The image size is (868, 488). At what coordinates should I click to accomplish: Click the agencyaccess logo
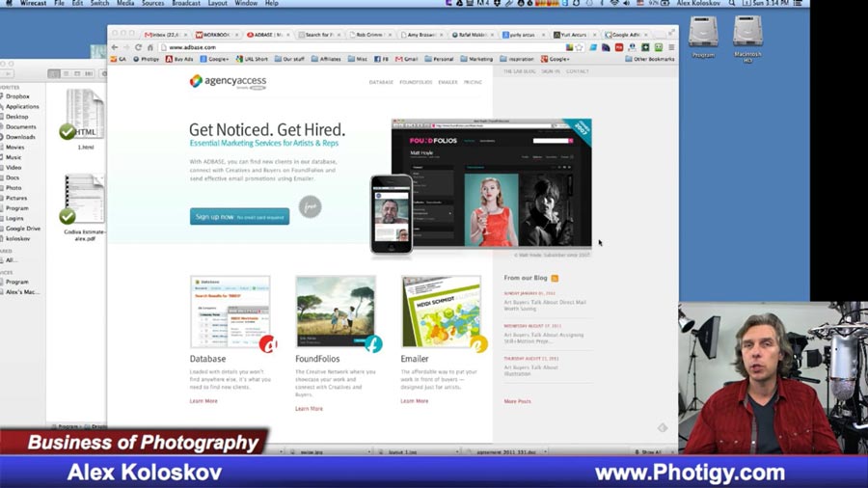tap(228, 81)
